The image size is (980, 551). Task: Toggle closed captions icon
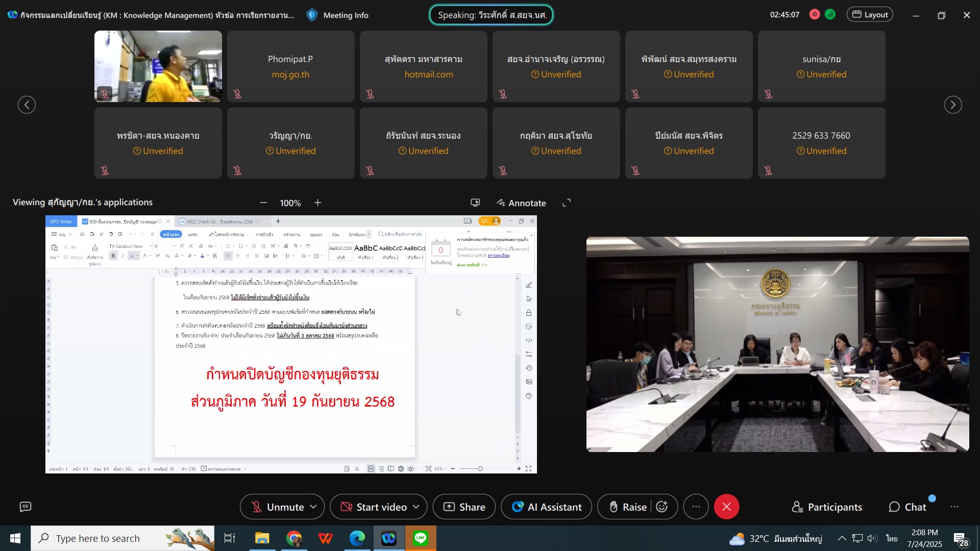tap(26, 507)
